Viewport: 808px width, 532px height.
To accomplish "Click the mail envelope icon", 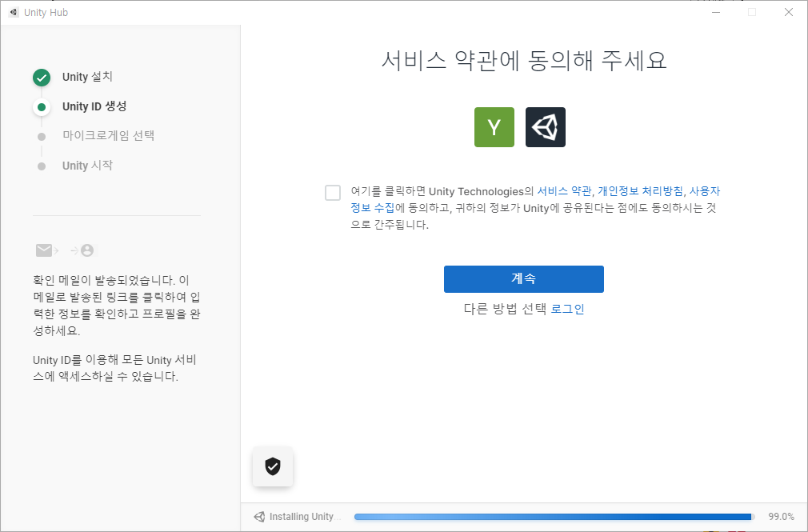I will click(x=44, y=250).
